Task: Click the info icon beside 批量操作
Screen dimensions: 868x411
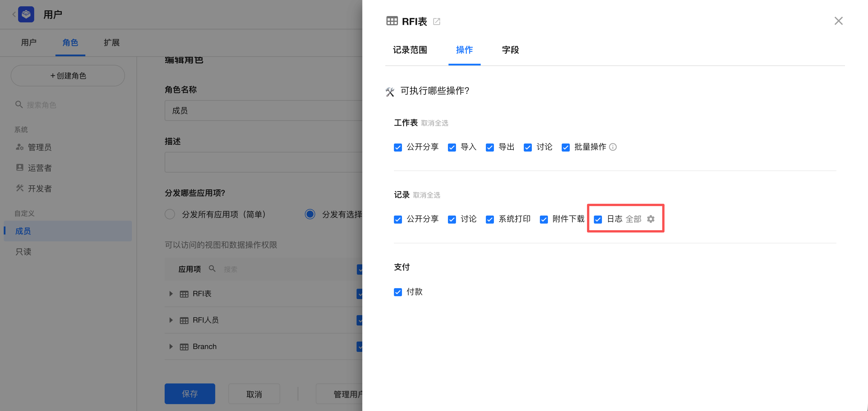Action: [x=613, y=147]
